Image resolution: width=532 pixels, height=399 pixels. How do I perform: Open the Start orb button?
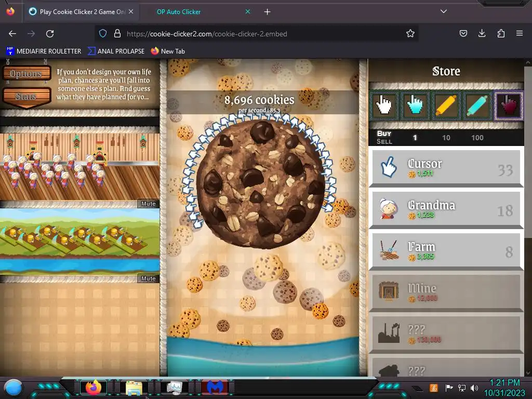pyautogui.click(x=14, y=388)
